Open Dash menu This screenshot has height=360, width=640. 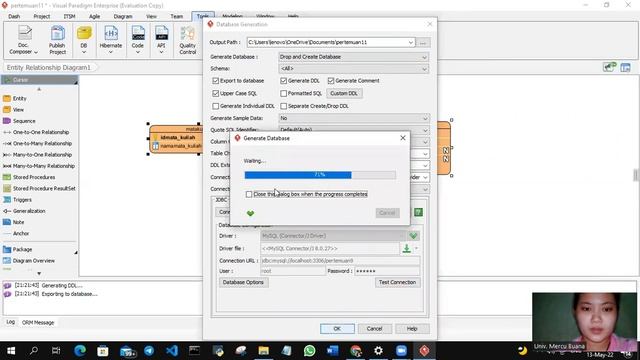click(14, 16)
